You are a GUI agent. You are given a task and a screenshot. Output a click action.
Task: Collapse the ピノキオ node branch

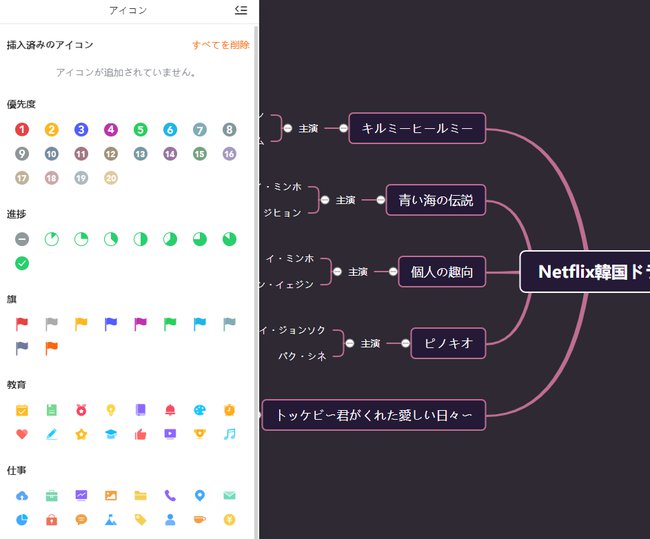point(405,343)
